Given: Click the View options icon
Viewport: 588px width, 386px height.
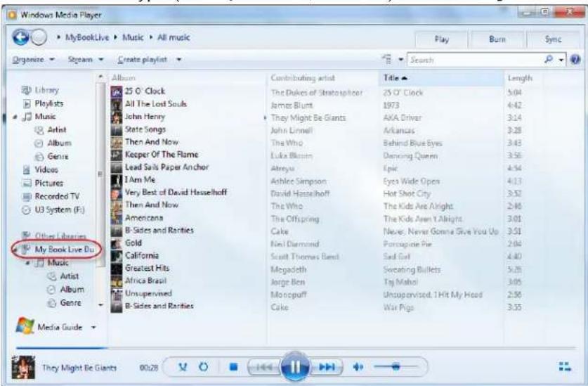Looking at the screenshot, I should click(x=386, y=59).
